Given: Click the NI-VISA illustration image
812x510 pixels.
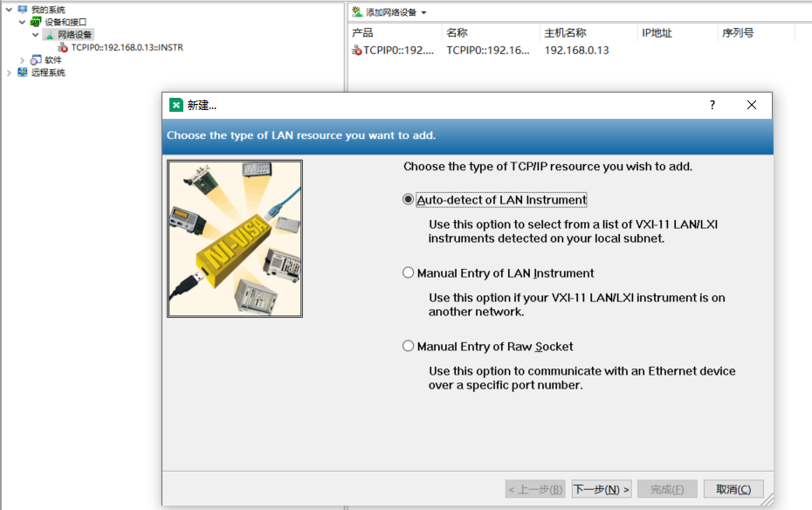Looking at the screenshot, I should pyautogui.click(x=235, y=238).
